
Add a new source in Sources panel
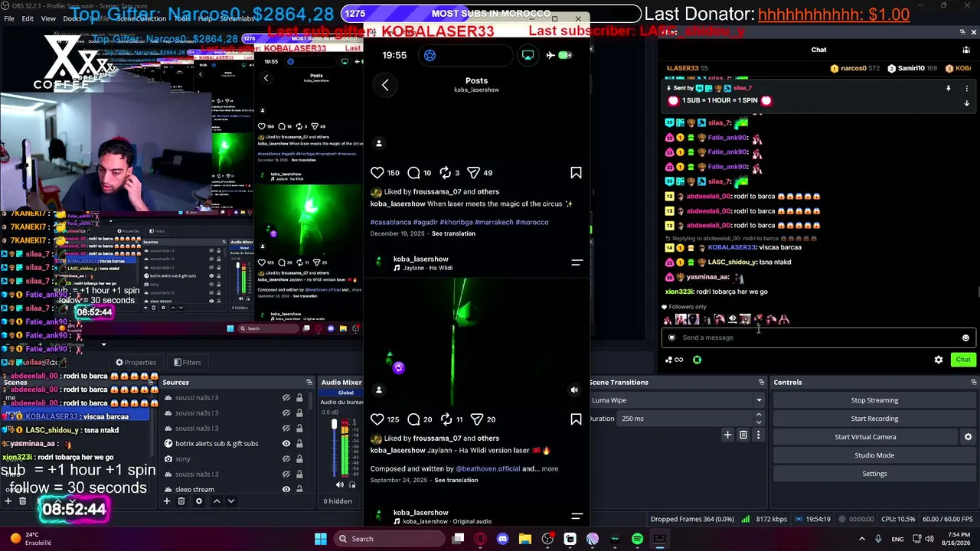[167, 501]
